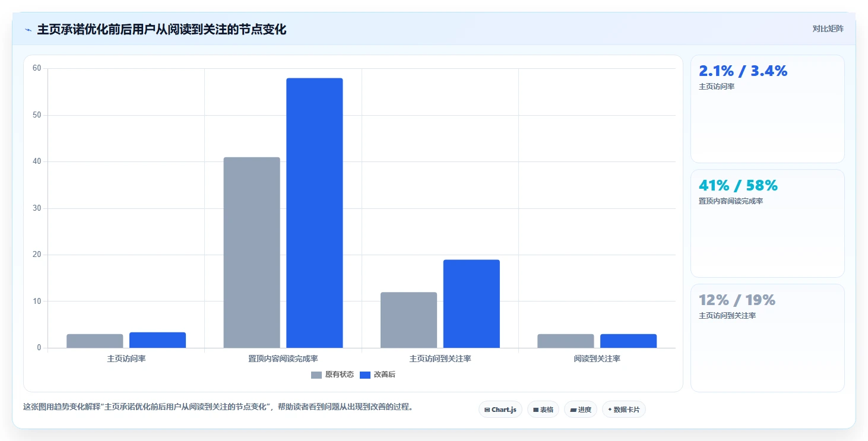Screen dimensions: 868x441
Task: Click the 12% / 19% 主页访问到关注率 card
Action: coord(767,338)
